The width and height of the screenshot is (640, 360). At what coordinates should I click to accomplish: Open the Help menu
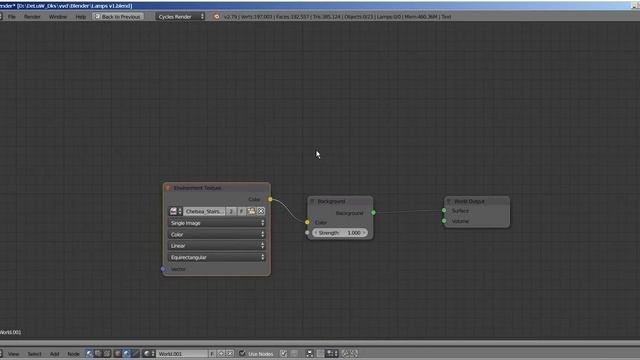tap(80, 17)
